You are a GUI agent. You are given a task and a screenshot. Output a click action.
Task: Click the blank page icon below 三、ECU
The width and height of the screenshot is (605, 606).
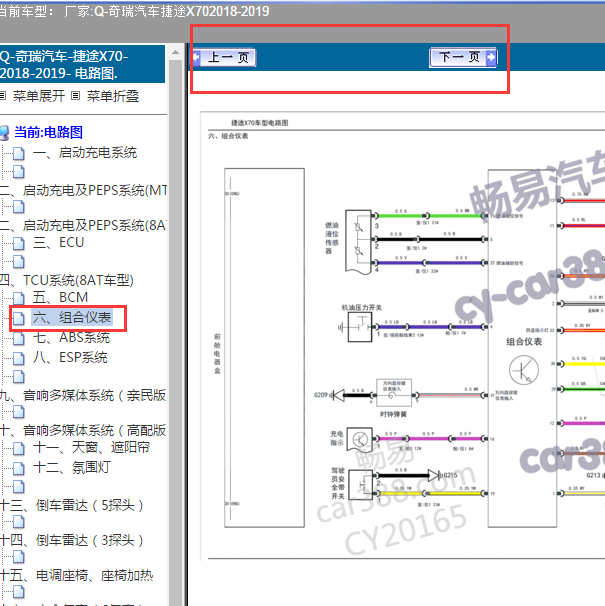click(x=19, y=262)
